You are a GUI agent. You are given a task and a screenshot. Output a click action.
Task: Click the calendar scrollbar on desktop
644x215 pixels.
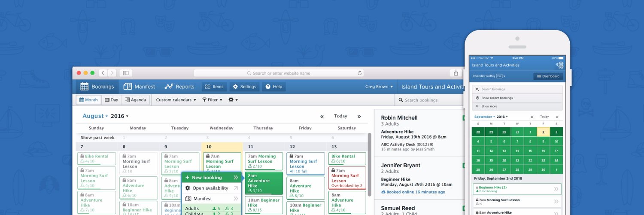tap(369, 164)
